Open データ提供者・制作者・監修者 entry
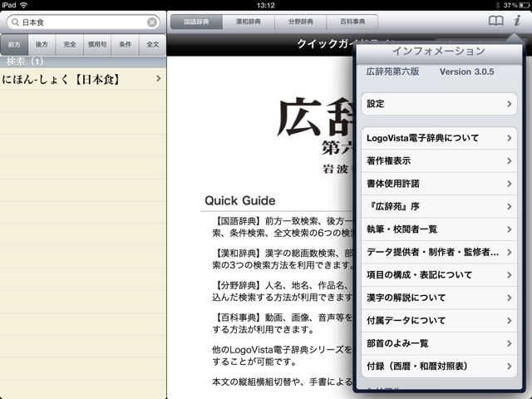 point(439,252)
